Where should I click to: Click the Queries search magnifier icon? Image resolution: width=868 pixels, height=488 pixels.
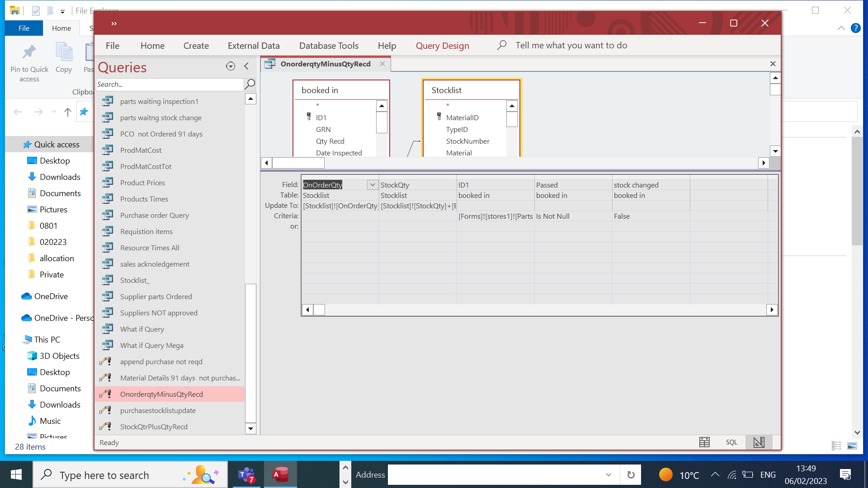(x=250, y=84)
